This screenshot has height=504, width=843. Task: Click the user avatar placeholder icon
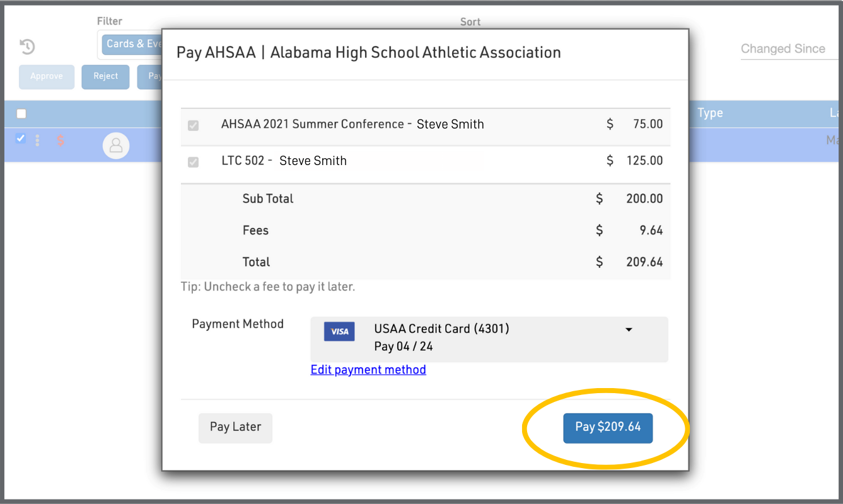tap(116, 146)
